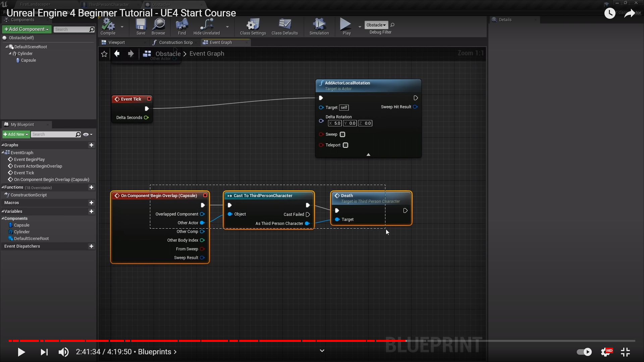Collapse the AddActorLocalRotation node arrow
Image resolution: width=644 pixels, height=362 pixels.
coord(368,155)
